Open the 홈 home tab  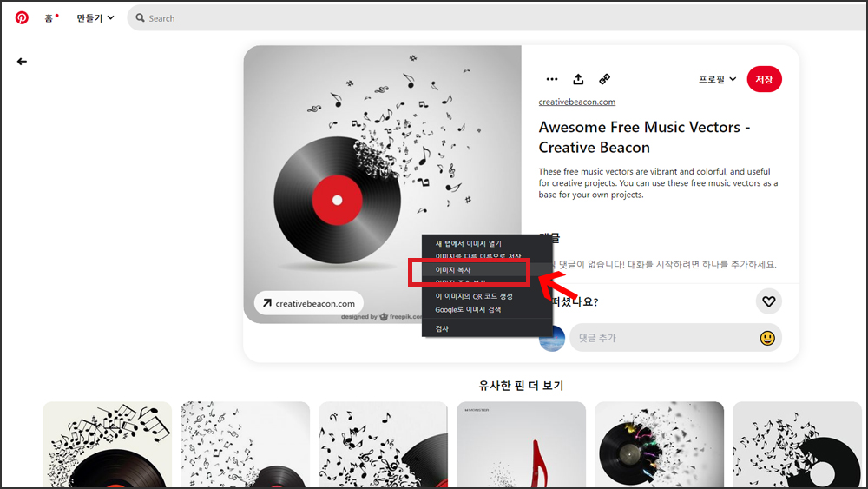(x=49, y=18)
